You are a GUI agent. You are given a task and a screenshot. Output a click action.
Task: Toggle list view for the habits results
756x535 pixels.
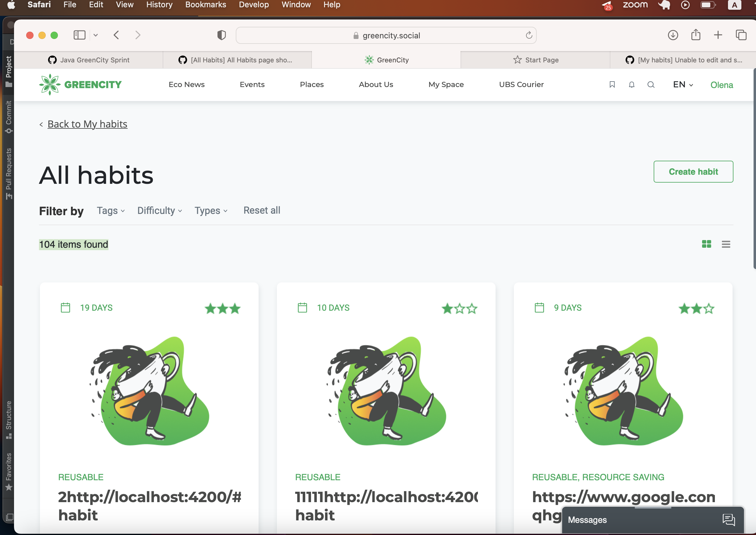tap(726, 244)
